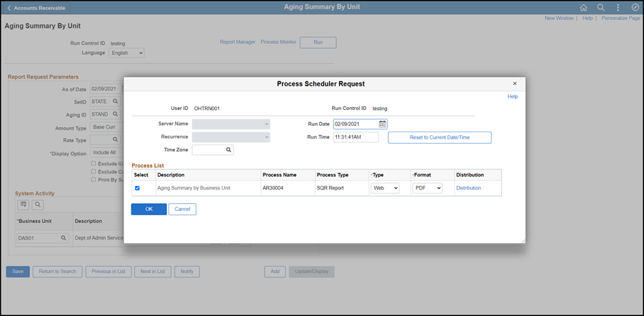The image size is (644, 316).
Task: Go back to Accounts Receivable
Action: tap(37, 8)
